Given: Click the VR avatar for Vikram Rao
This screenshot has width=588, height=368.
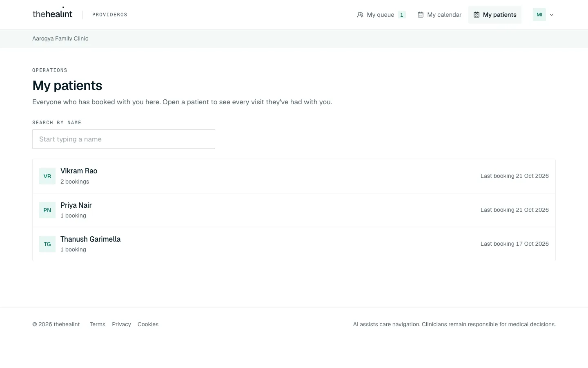Looking at the screenshot, I should (47, 176).
